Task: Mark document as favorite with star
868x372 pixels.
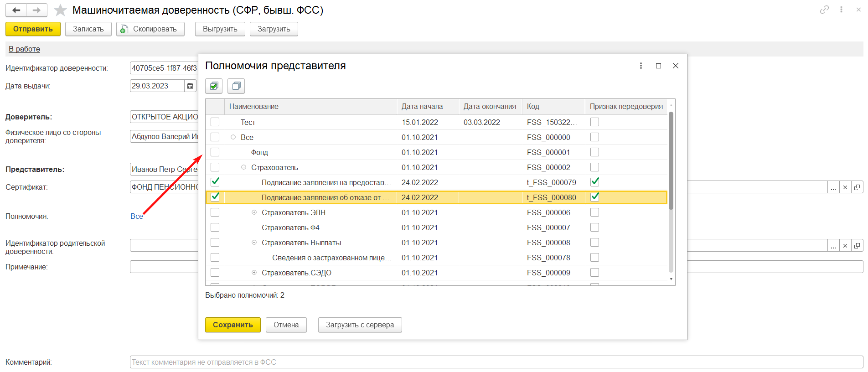Action: point(60,10)
